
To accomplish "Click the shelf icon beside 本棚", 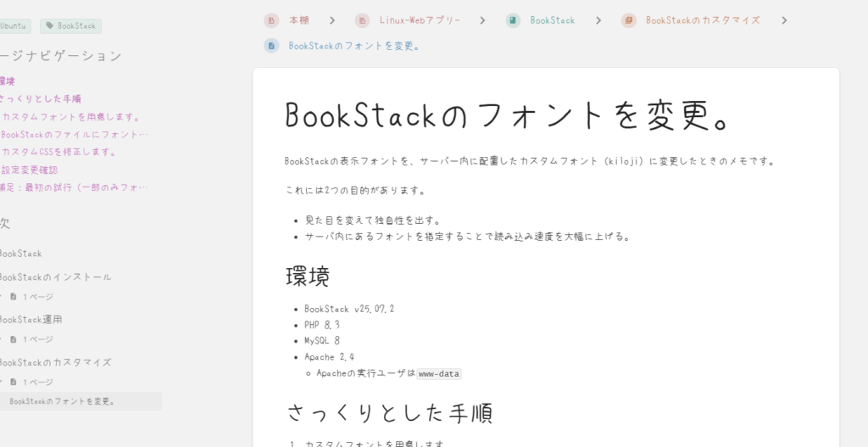I will 271,20.
